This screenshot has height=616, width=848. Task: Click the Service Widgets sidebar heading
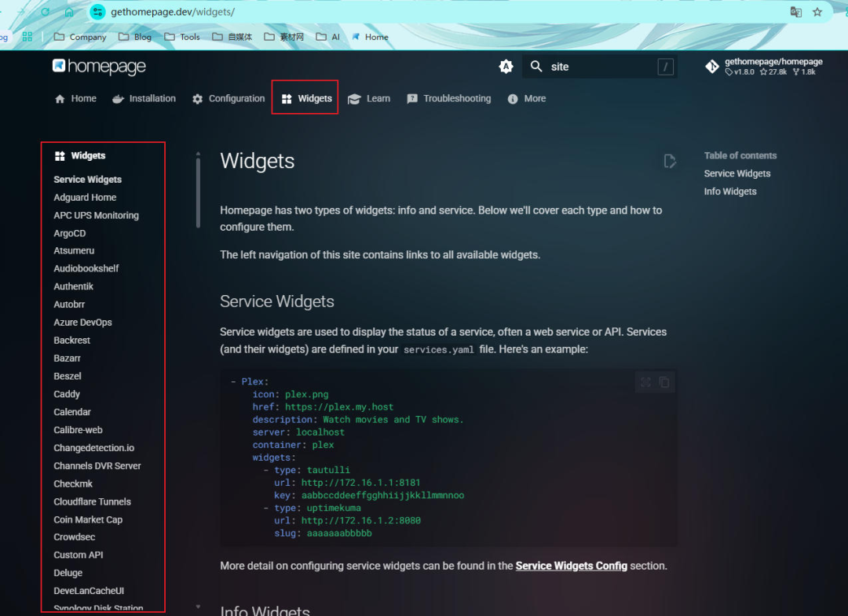click(88, 180)
